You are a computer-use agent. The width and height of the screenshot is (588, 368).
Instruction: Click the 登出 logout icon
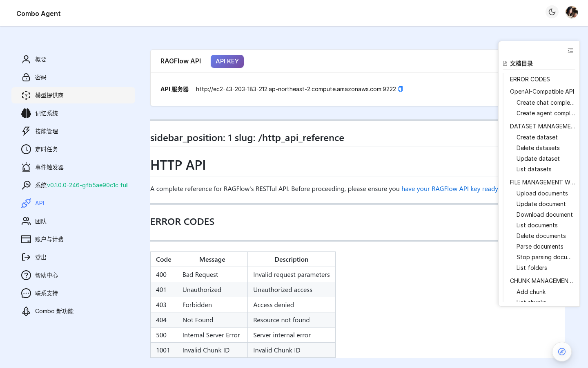click(26, 257)
